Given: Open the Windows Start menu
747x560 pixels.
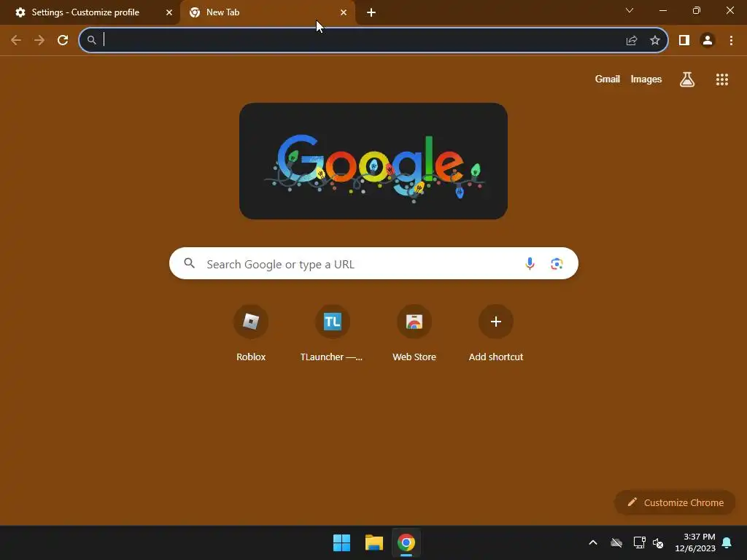Looking at the screenshot, I should (341, 542).
